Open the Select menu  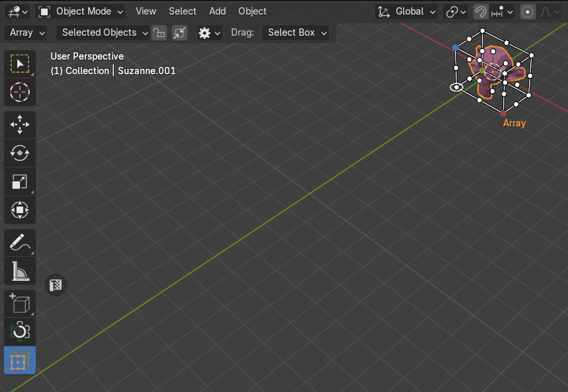tap(182, 12)
